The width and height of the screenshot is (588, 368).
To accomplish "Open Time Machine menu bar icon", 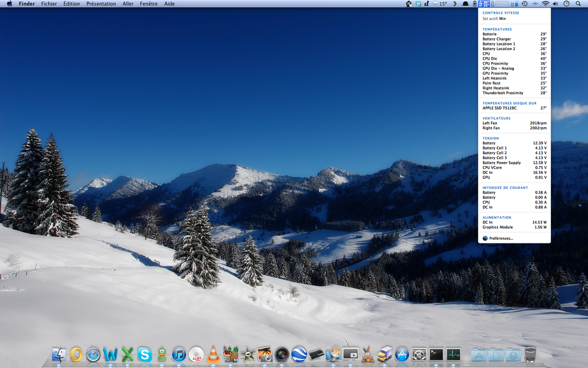I will click(525, 4).
